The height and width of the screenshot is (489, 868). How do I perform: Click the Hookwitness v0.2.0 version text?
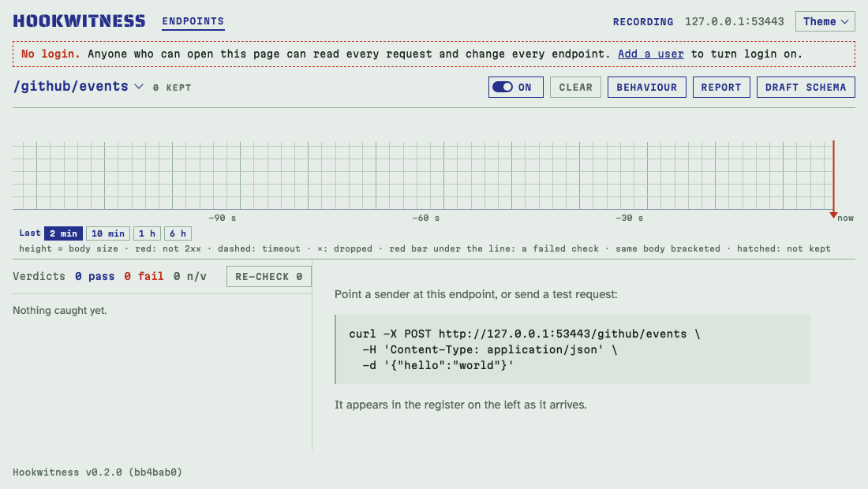[x=97, y=472]
